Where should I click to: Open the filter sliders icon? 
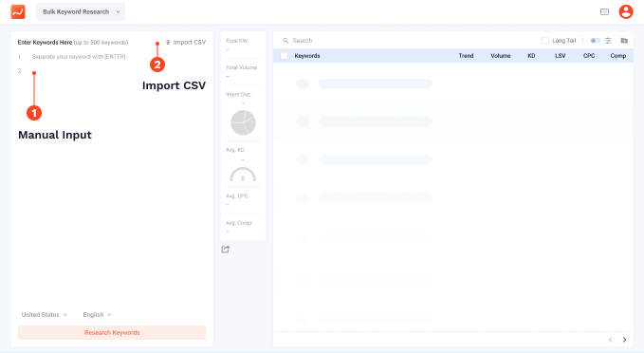click(608, 41)
